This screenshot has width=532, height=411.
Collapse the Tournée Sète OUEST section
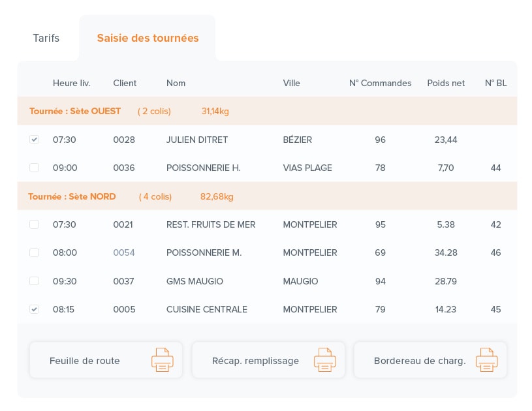pyautogui.click(x=74, y=111)
